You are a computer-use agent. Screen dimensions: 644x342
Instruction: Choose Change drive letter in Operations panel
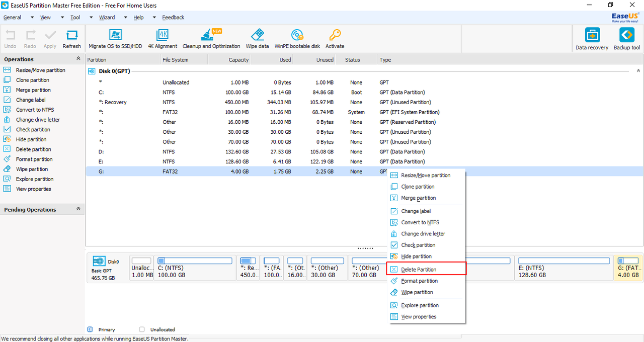(32, 120)
